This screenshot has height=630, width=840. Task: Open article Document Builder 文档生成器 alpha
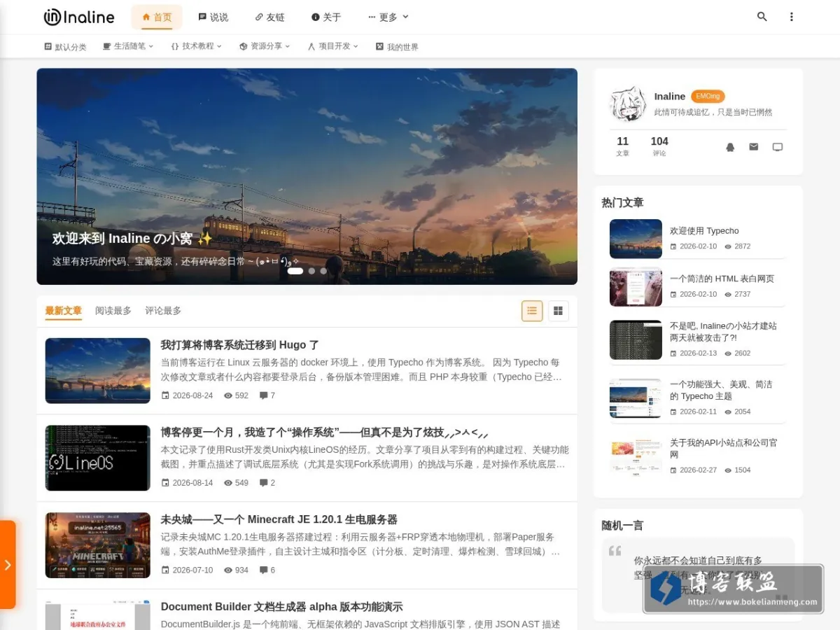click(x=282, y=607)
